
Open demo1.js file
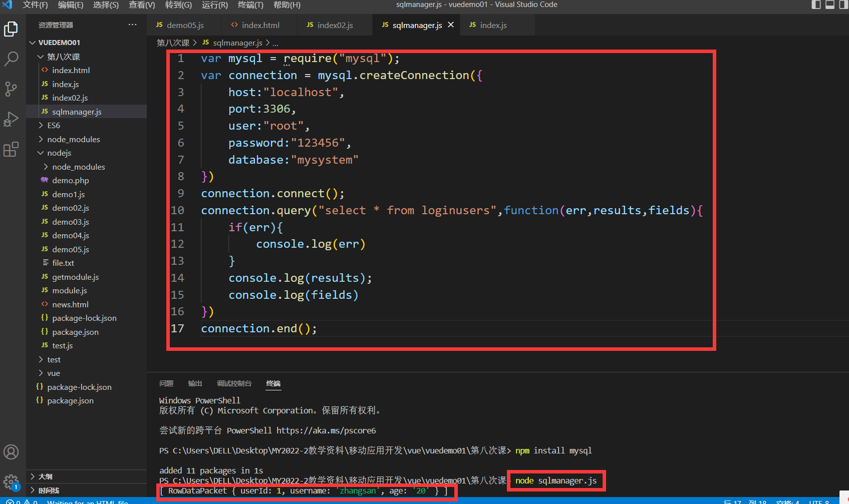coord(86,194)
